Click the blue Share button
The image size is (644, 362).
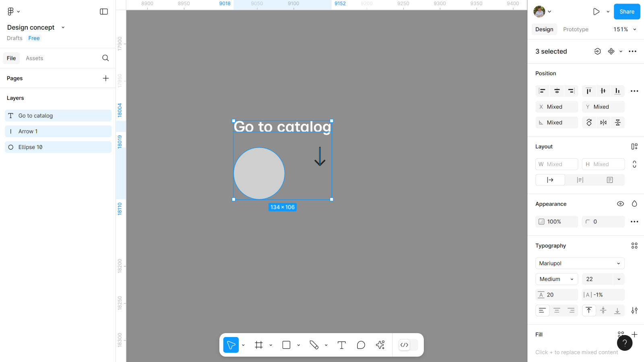(627, 12)
